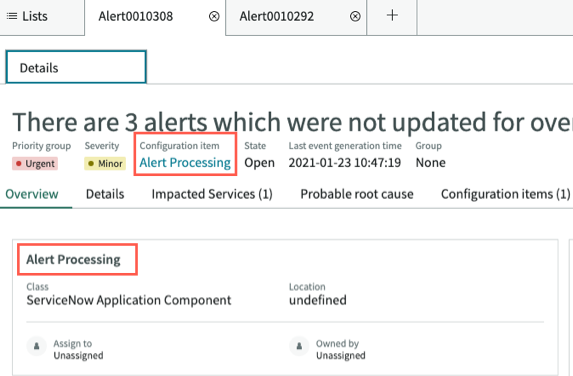The height and width of the screenshot is (376, 573).
Task: Click the Alert Processing card heading
Action: pos(73,259)
